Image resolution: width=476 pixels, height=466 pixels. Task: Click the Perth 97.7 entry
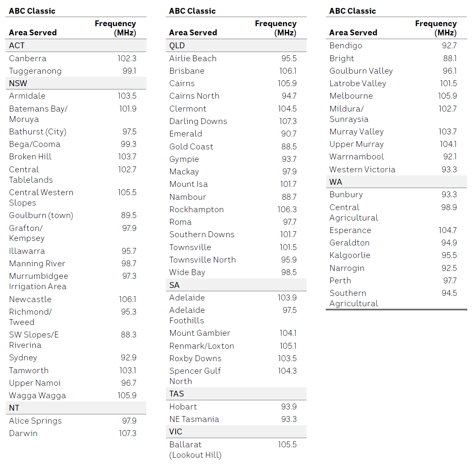[397, 280]
